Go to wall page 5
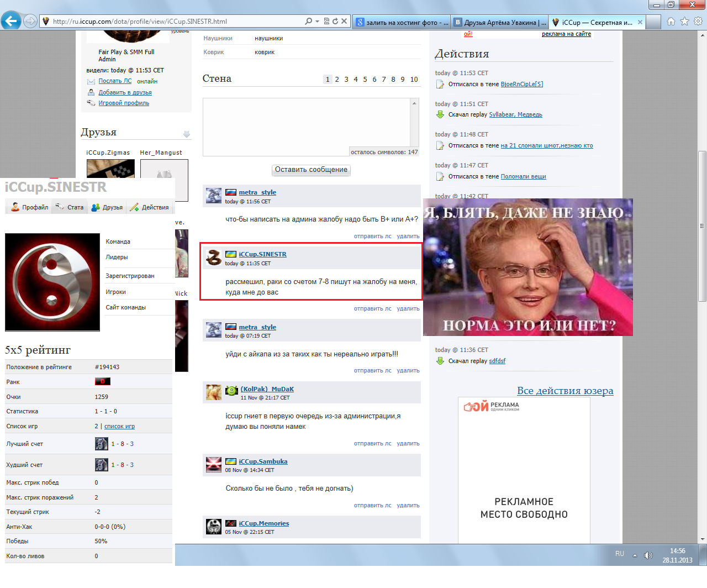This screenshot has width=707, height=588. (x=365, y=80)
